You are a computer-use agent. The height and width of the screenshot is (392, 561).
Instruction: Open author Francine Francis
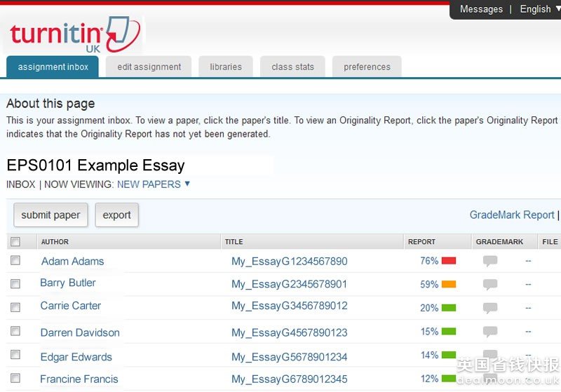click(79, 379)
